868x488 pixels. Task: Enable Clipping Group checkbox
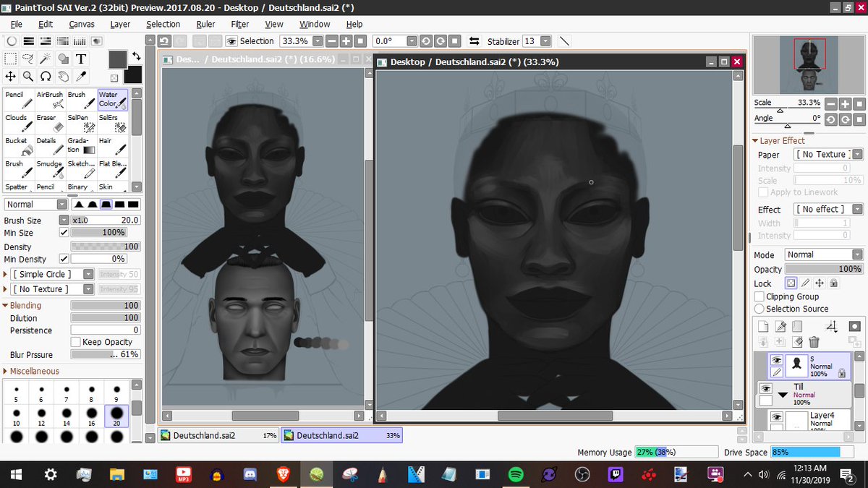[759, 296]
